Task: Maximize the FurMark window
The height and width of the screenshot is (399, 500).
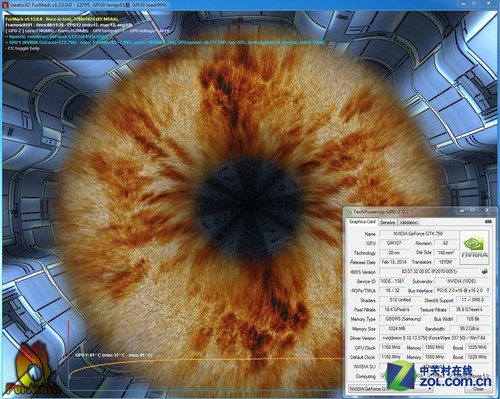Action: [x=474, y=4]
